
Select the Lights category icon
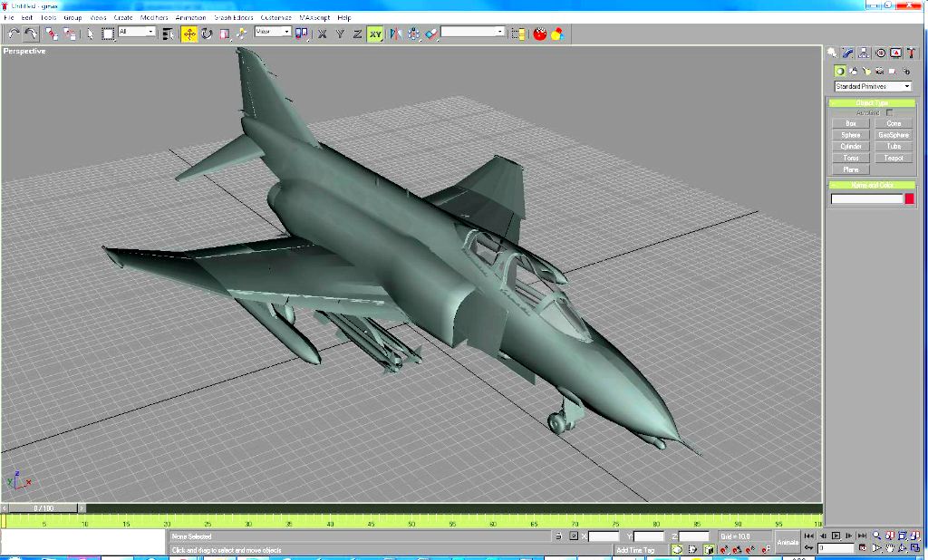[x=866, y=71]
